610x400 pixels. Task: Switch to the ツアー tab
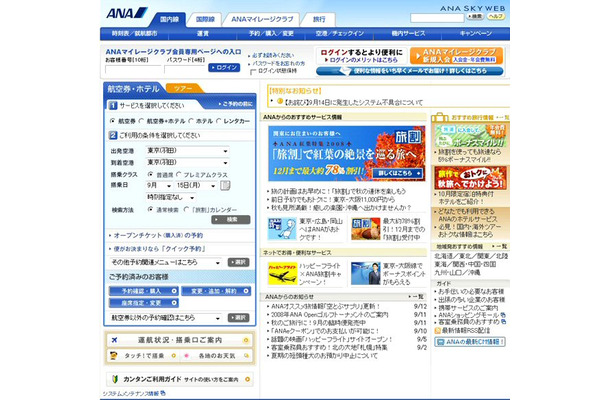(183, 88)
